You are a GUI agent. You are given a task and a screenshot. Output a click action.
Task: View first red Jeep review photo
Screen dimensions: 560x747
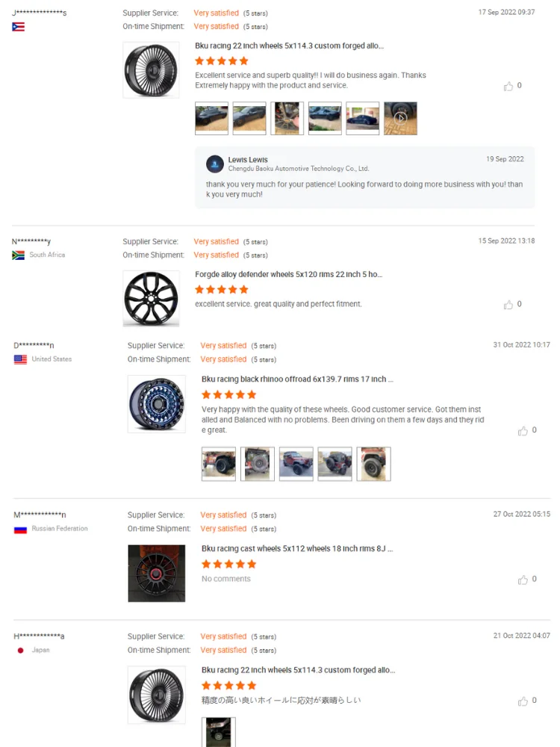coord(219,464)
